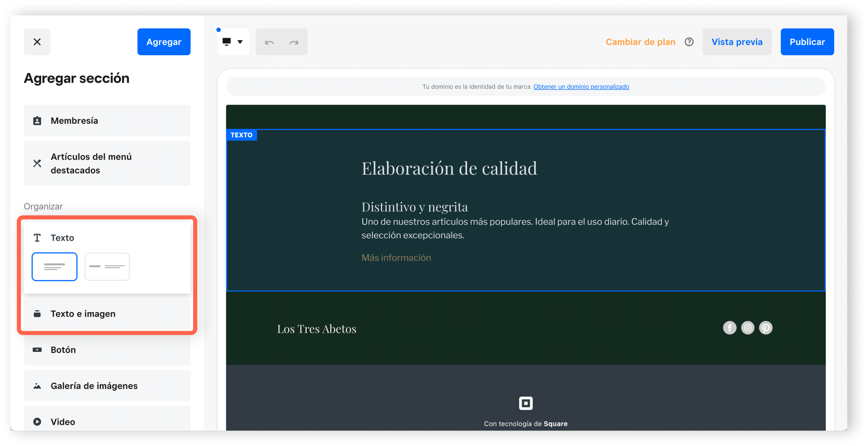Select the Video section option
The image size is (868, 446).
107,421
